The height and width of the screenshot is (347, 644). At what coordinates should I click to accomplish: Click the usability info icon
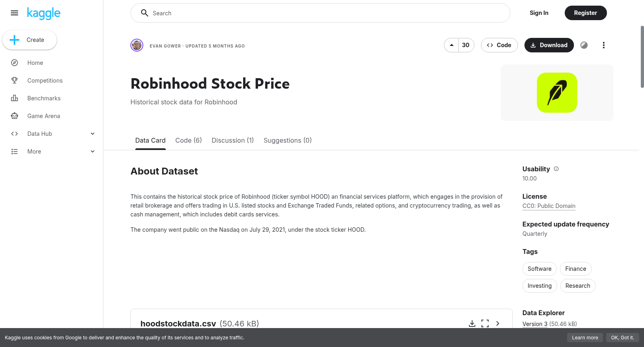coord(556,169)
